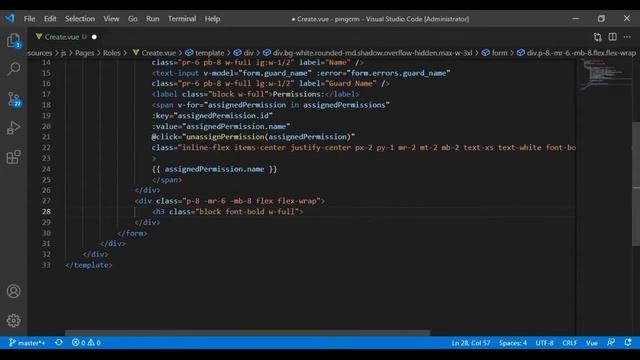The image size is (640, 360).
Task: Open the Run menu
Action: 153,19
